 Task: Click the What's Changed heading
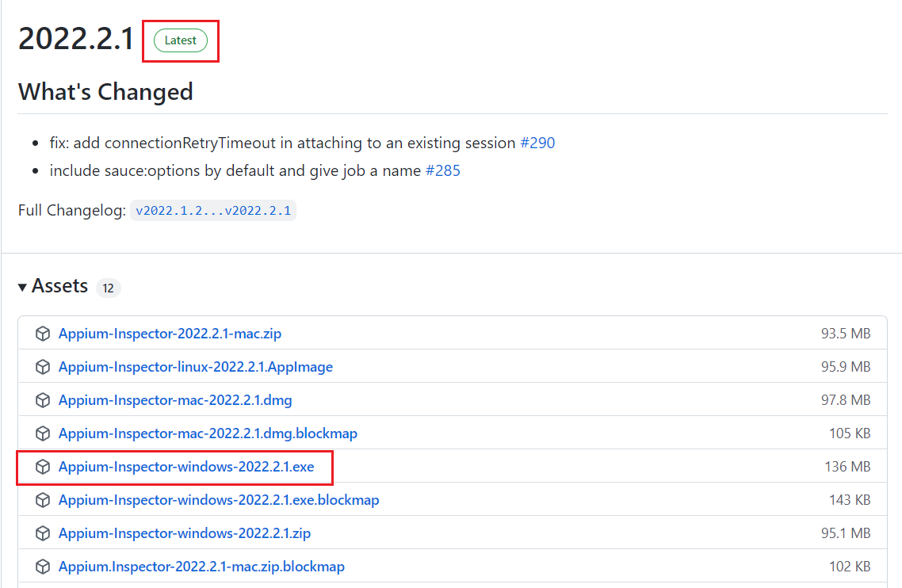point(106,92)
